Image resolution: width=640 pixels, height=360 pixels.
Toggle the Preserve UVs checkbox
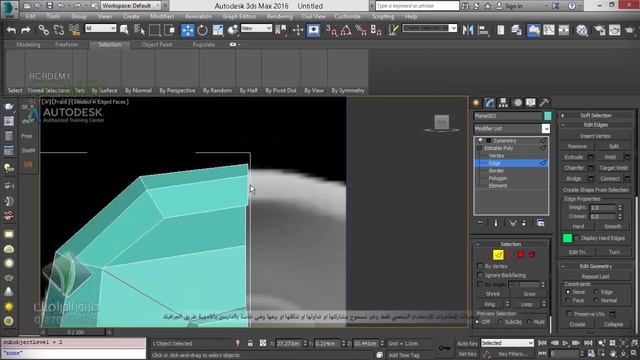click(x=569, y=314)
